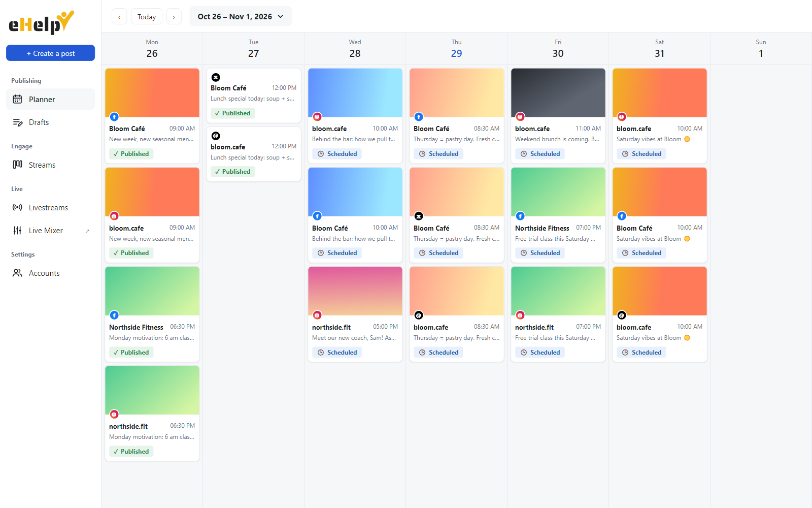Click the Accounts people icon
The width and height of the screenshot is (812, 508).
pyautogui.click(x=17, y=273)
